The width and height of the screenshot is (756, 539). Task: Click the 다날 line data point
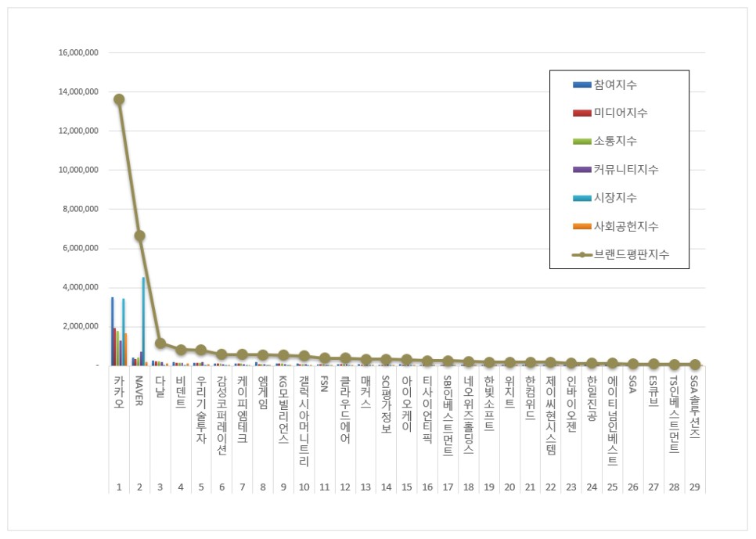(160, 343)
